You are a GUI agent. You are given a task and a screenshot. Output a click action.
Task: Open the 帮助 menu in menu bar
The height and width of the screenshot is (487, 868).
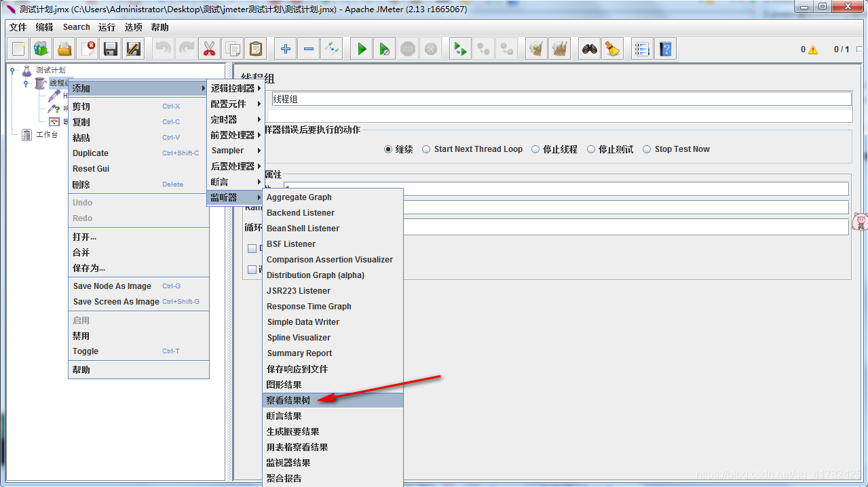click(x=160, y=27)
